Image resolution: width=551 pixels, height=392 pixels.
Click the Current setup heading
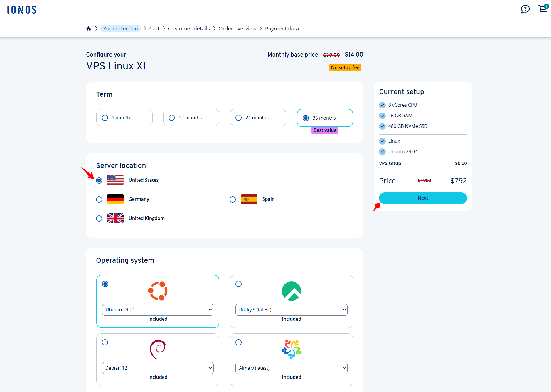click(x=402, y=92)
